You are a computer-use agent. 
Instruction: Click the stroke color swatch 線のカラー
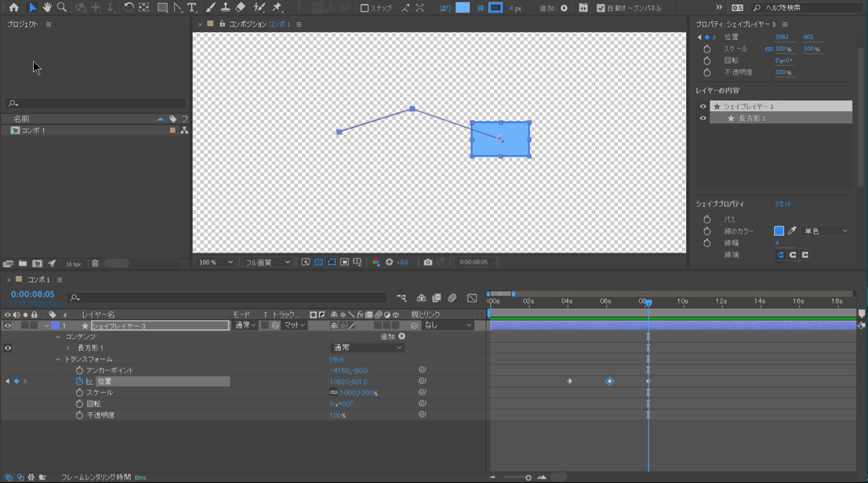[779, 231]
